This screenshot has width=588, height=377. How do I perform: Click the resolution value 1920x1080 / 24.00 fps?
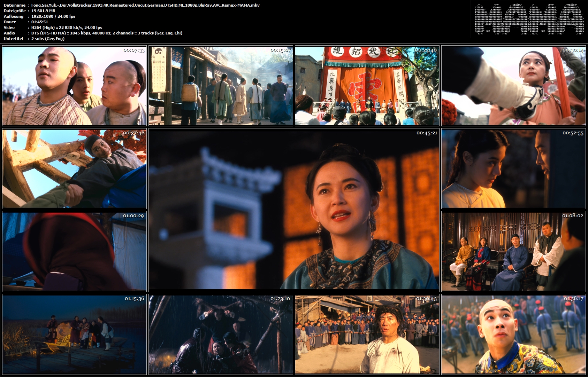point(53,16)
